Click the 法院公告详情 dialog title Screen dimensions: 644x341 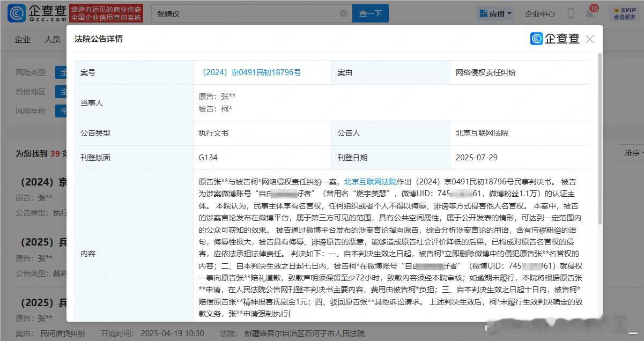click(99, 39)
